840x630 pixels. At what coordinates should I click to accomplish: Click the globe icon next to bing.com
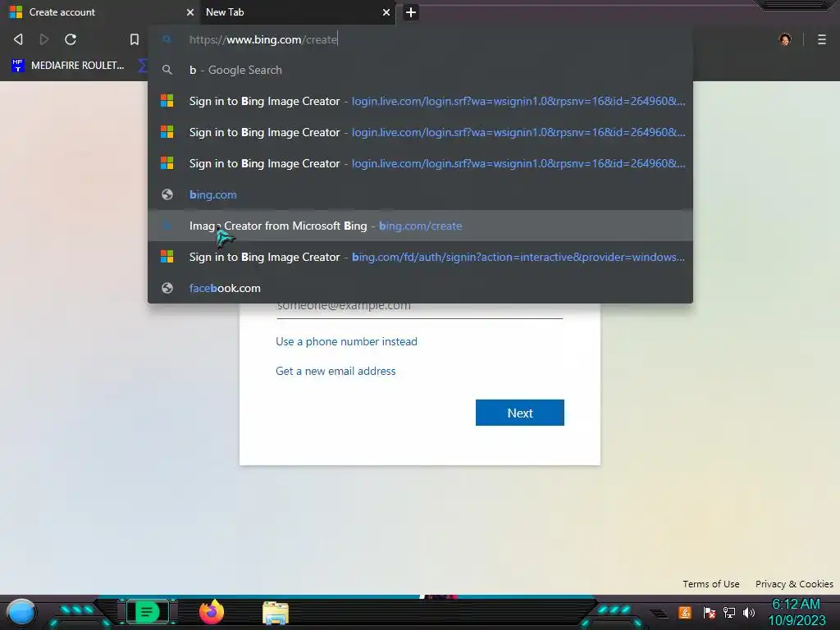coord(167,194)
